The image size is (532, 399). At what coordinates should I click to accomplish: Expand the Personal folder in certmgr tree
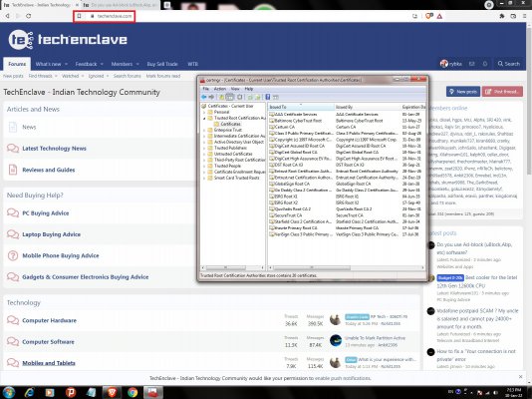click(x=204, y=112)
